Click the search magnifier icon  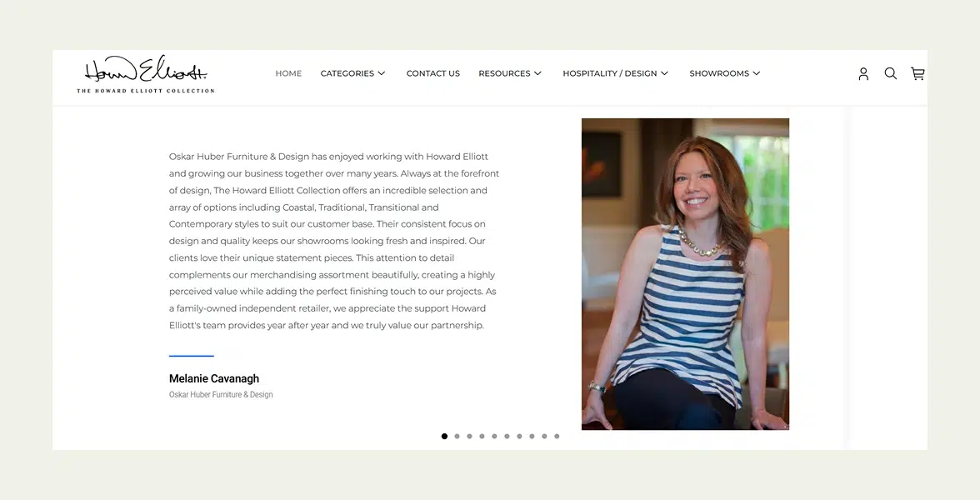tap(891, 73)
